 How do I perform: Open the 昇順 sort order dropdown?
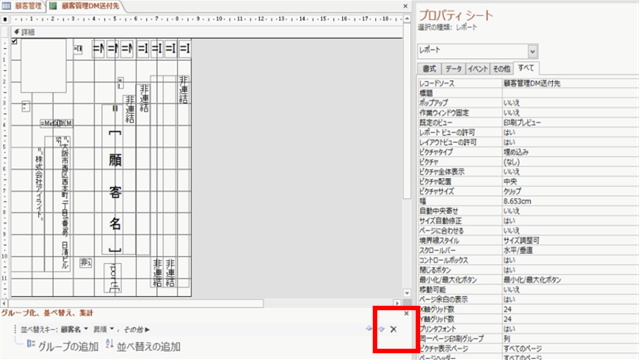pyautogui.click(x=103, y=329)
